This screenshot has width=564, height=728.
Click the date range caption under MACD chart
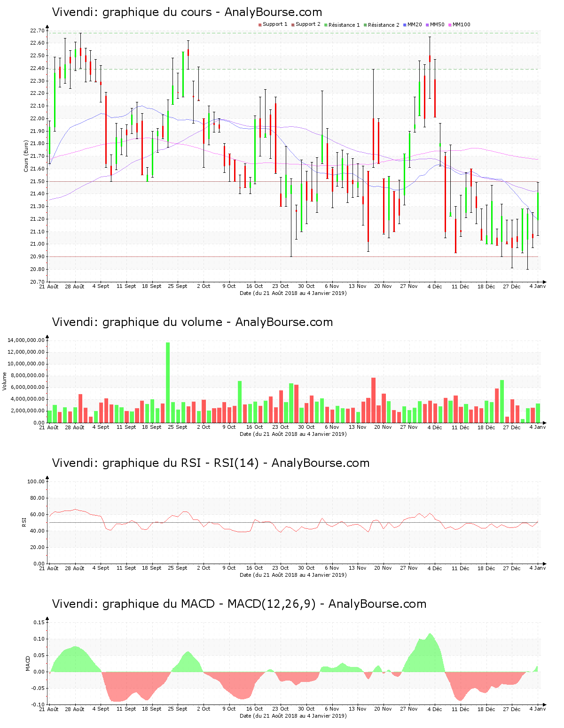point(293,716)
